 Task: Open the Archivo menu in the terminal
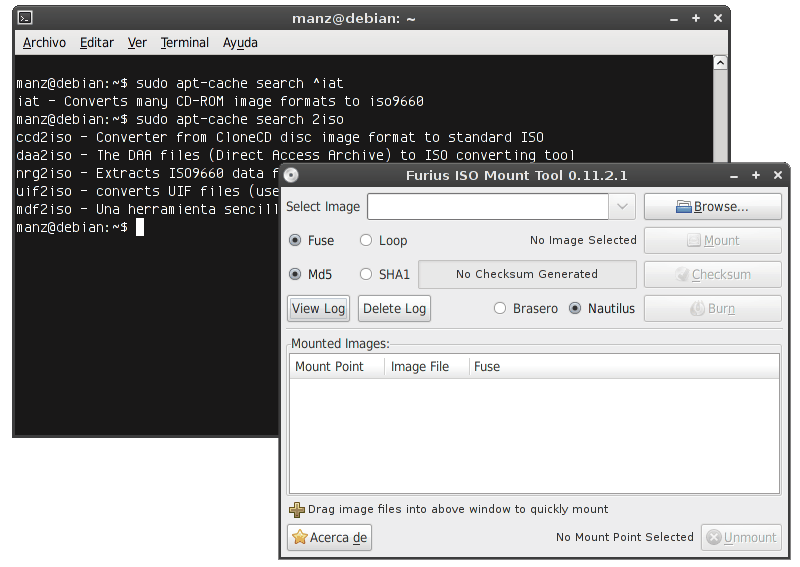click(x=44, y=43)
